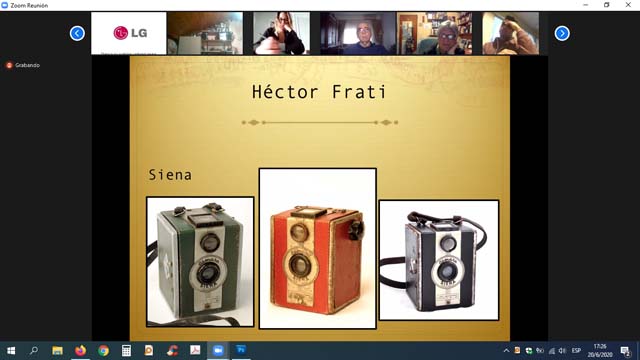
Task: Open Calculator from the taskbar
Action: (126, 350)
